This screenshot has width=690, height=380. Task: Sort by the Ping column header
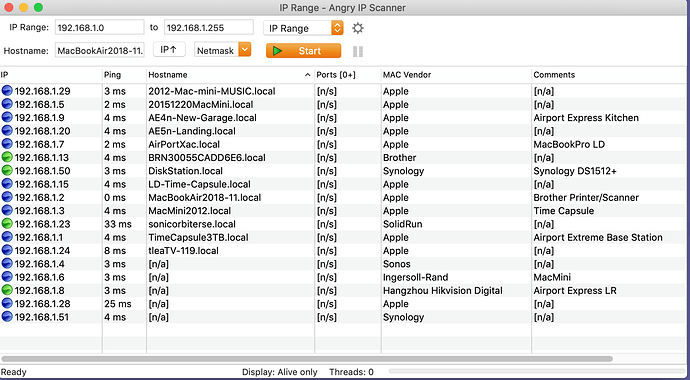(x=124, y=75)
